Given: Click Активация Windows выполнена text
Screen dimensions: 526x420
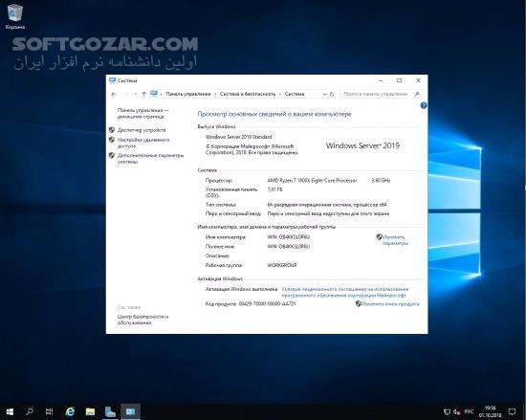Looking at the screenshot, I should click(x=241, y=289).
